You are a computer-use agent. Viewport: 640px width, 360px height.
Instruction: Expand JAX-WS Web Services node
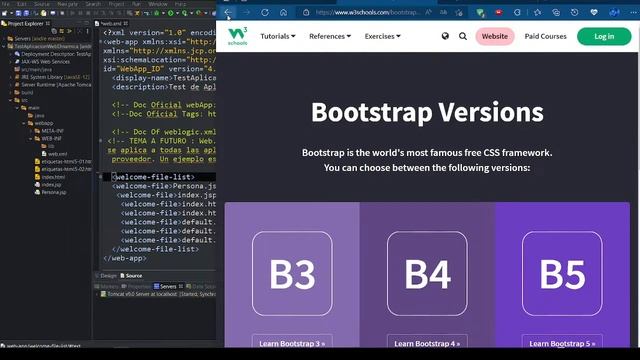(x=11, y=62)
